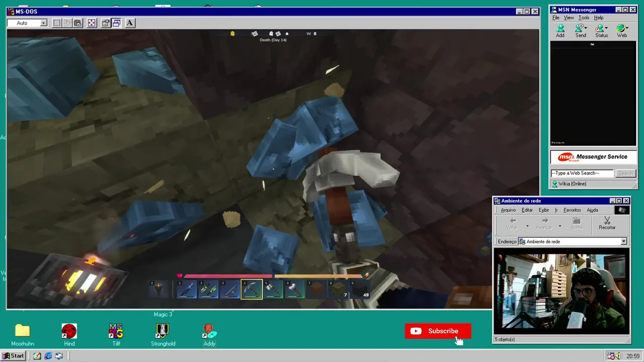
Task: Click the 20:59 taskbar clock
Action: pyautogui.click(x=633, y=356)
